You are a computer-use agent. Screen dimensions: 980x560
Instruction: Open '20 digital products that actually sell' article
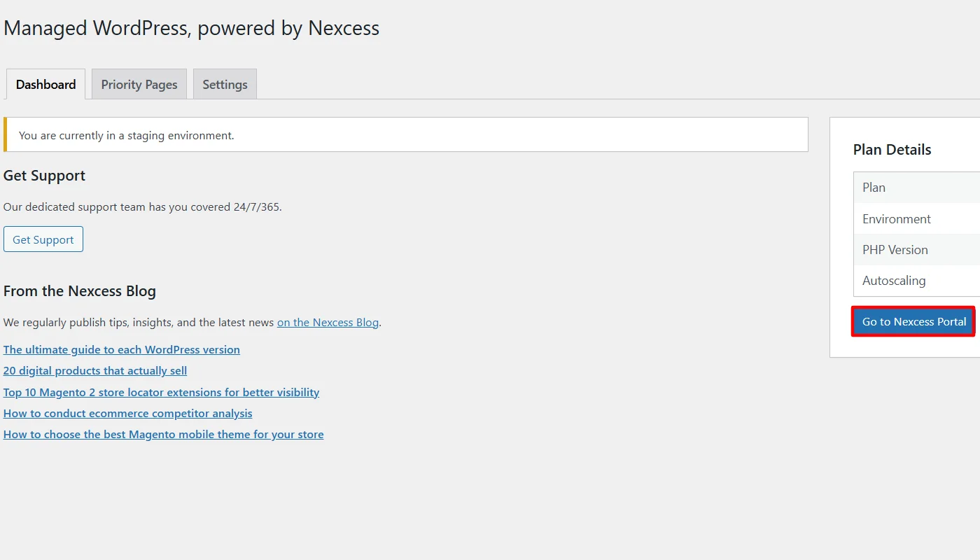(x=95, y=370)
